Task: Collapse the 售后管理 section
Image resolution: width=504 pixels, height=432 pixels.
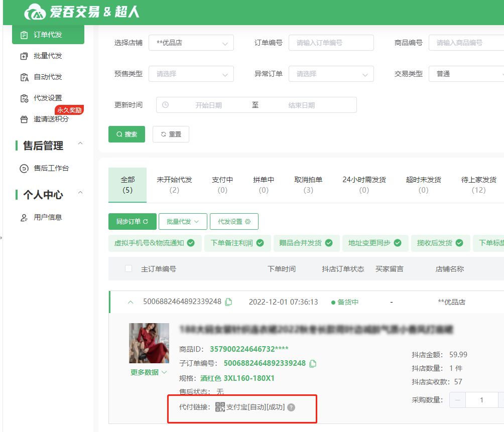Action: (81, 143)
